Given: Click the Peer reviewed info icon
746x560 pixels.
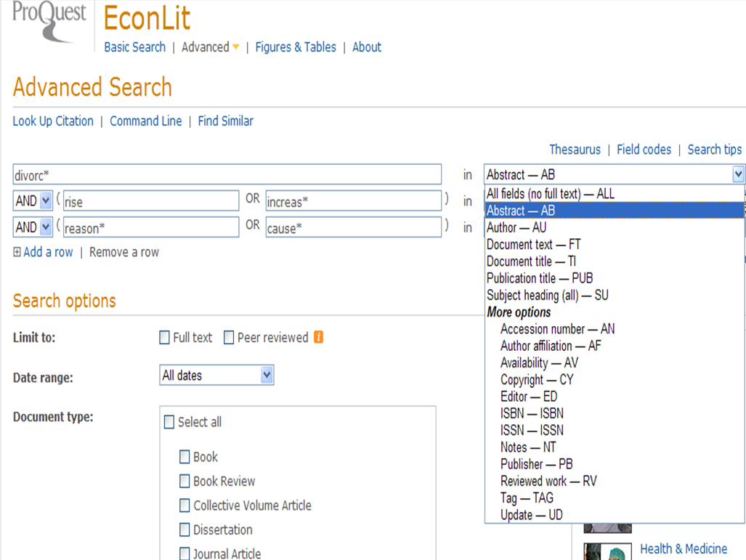Looking at the screenshot, I should tap(318, 337).
